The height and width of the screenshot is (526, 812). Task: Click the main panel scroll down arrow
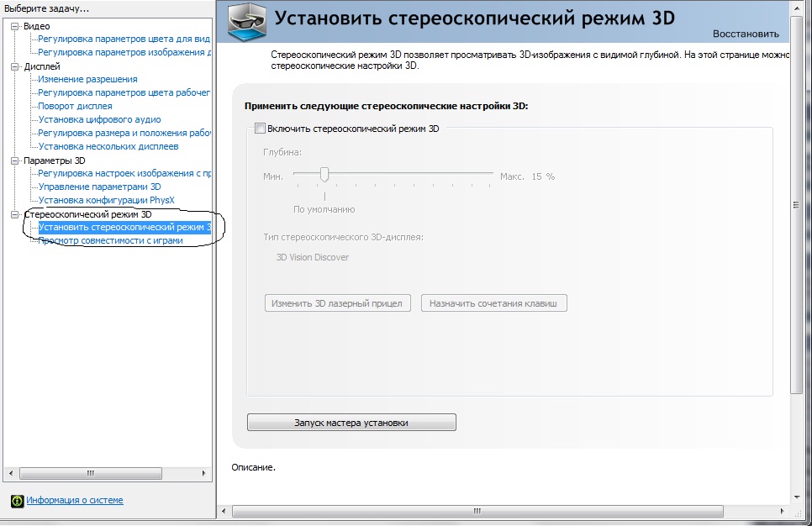coord(797,497)
